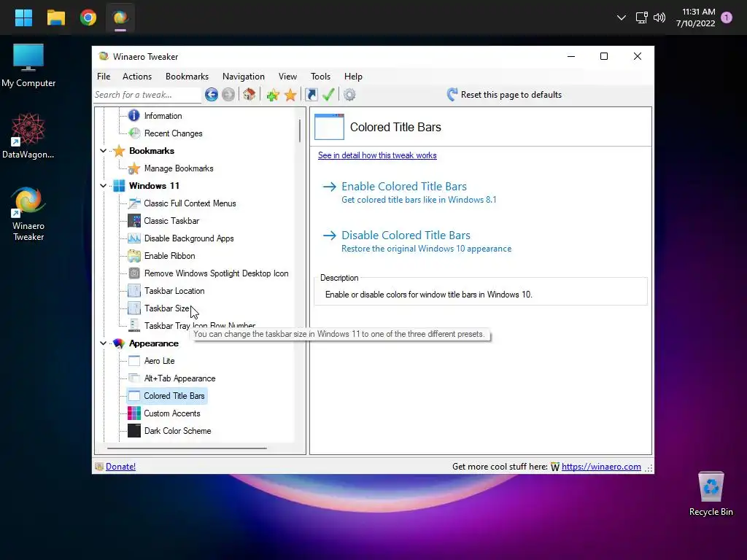The image size is (747, 560).
Task: Click the Aero Lite window icon
Action: pyautogui.click(x=134, y=361)
